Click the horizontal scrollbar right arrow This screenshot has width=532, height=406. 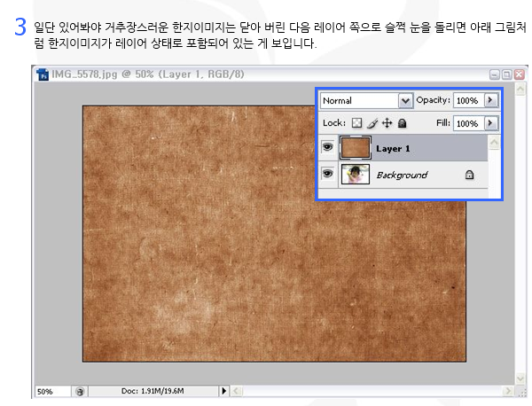tap(508, 391)
